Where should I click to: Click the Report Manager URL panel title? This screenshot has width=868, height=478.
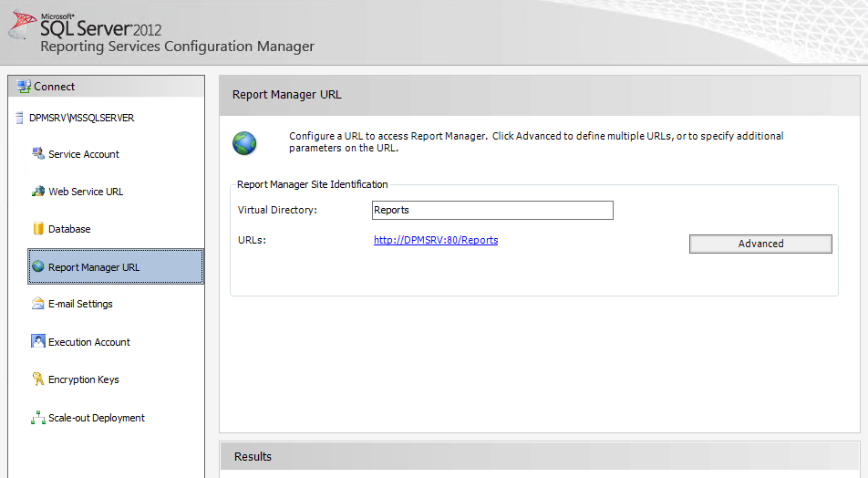286,95
